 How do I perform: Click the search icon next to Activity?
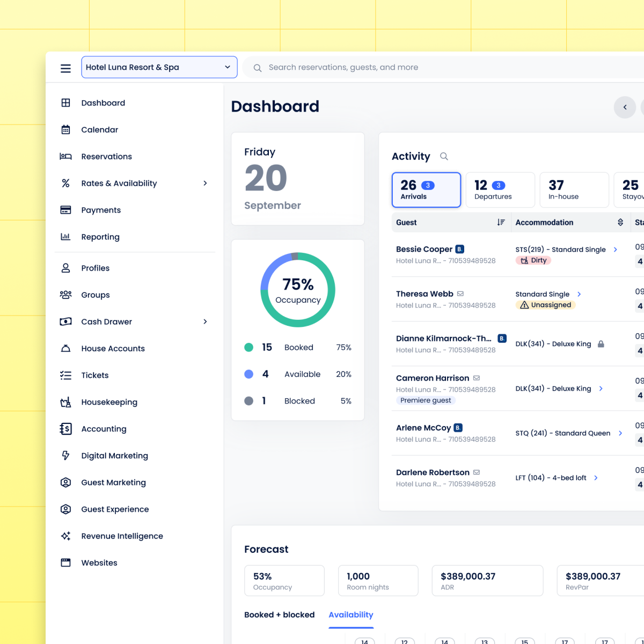point(444,156)
